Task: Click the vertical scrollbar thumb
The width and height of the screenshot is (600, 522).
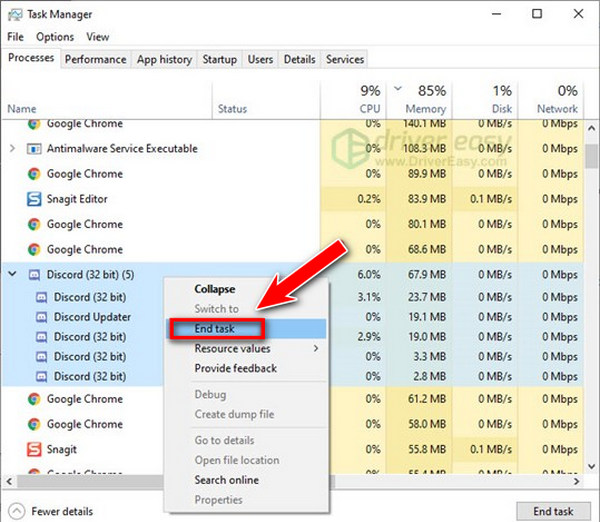Action: 592,156
